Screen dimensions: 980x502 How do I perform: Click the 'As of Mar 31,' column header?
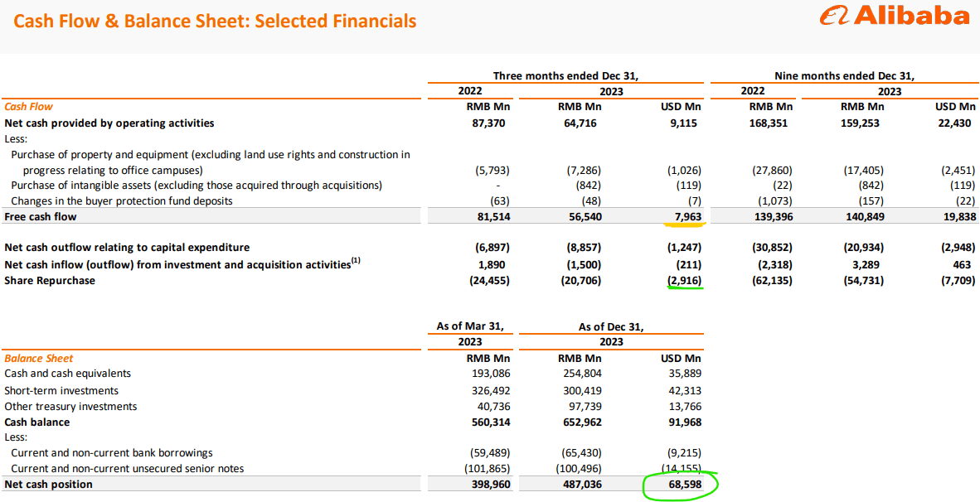[x=470, y=326]
